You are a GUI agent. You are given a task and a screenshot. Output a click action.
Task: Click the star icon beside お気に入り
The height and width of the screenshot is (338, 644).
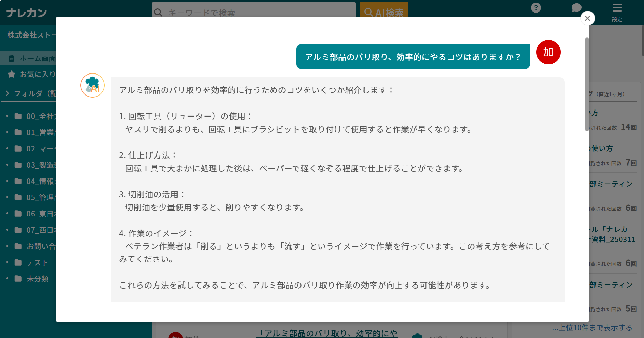11,74
